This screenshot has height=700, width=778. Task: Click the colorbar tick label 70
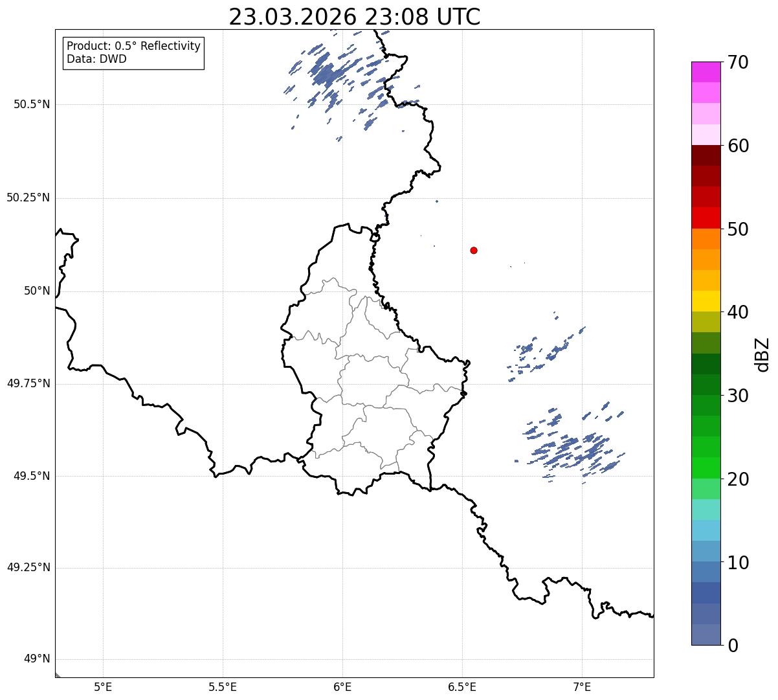click(x=738, y=62)
